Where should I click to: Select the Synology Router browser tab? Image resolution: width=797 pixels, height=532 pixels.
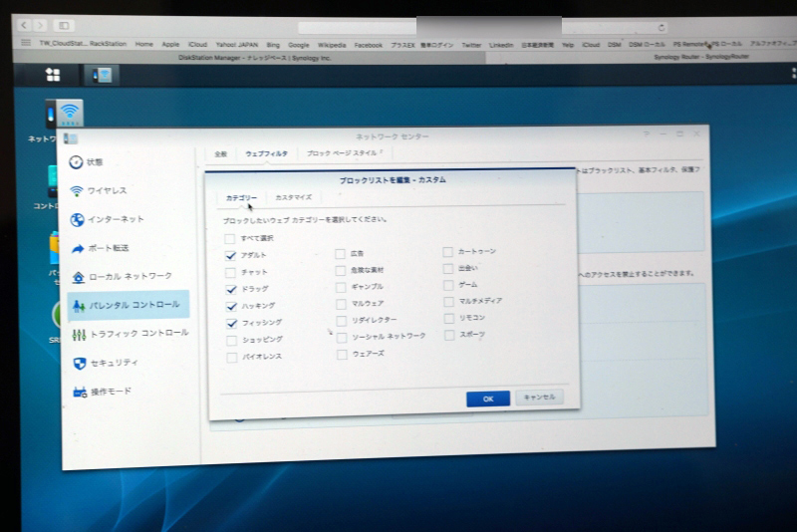[701, 57]
